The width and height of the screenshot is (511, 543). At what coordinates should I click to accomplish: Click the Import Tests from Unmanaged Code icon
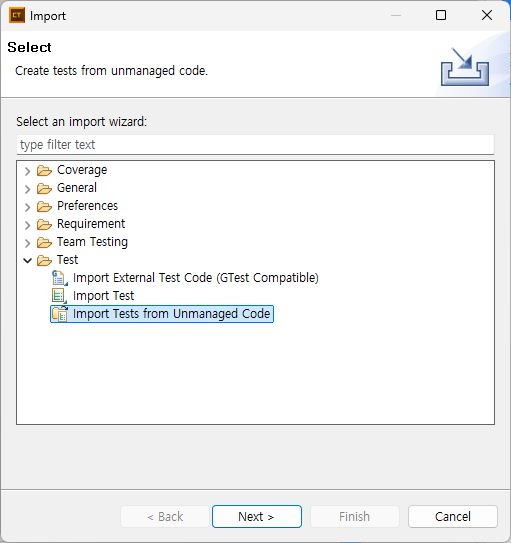[60, 314]
